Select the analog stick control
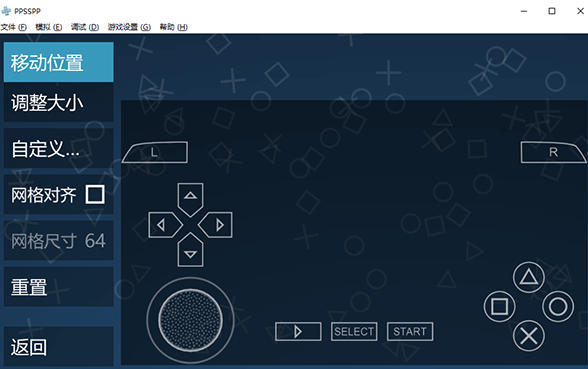This screenshot has width=588, height=369. [x=190, y=320]
